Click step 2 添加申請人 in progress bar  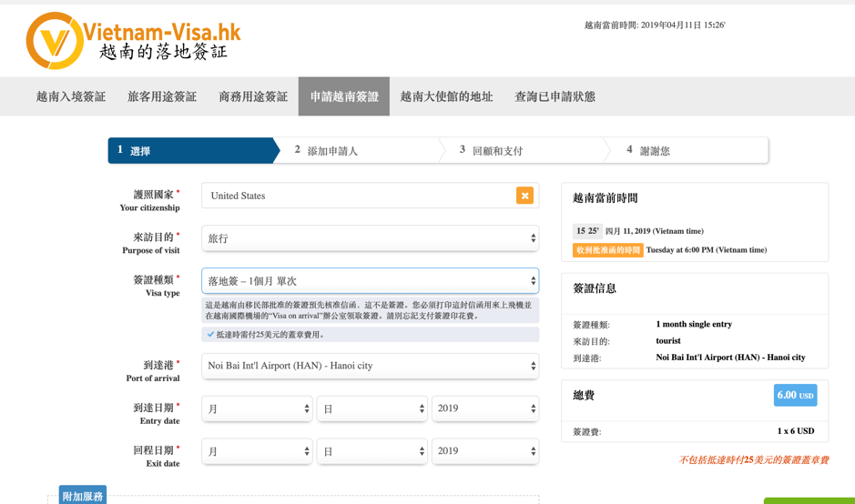332,151
